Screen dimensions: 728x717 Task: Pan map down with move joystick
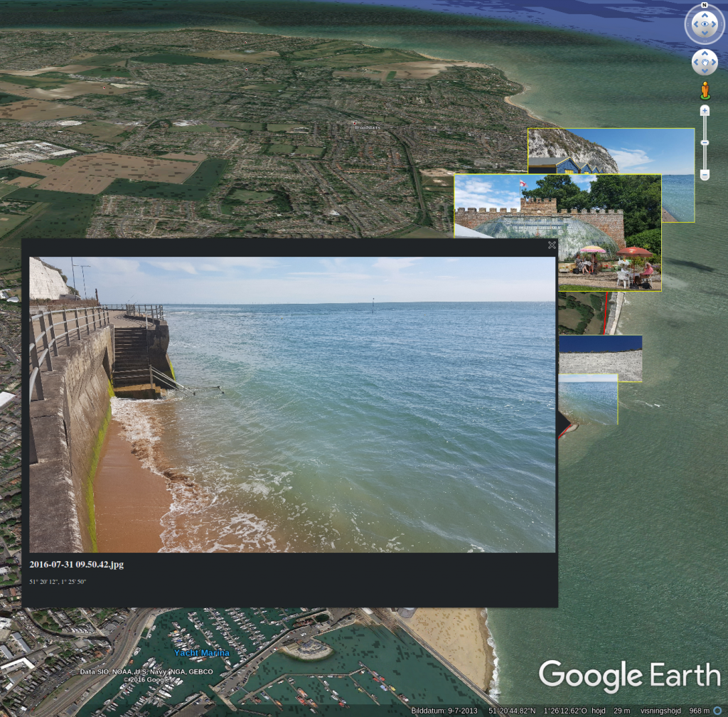705,71
